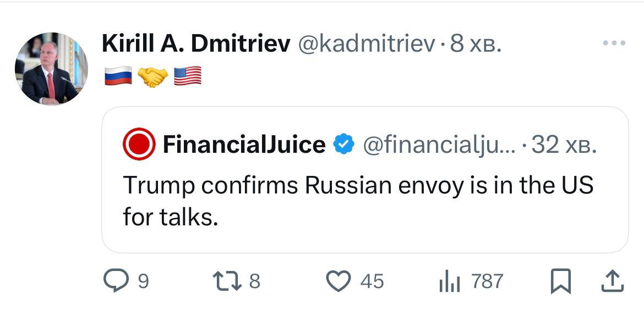Open the three-dot more options menu

pyautogui.click(x=614, y=43)
